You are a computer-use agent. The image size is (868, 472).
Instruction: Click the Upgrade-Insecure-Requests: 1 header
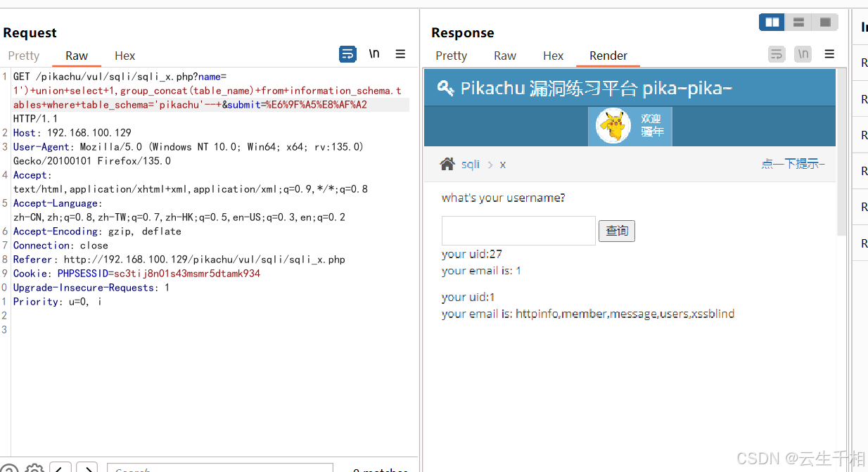[91, 287]
